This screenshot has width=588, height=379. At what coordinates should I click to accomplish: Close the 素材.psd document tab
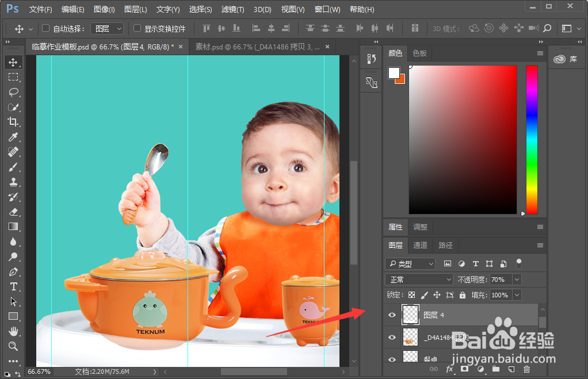pyautogui.click(x=327, y=47)
